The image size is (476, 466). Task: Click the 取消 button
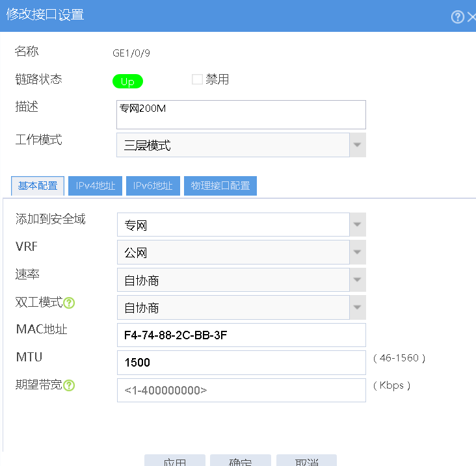pyautogui.click(x=306, y=461)
